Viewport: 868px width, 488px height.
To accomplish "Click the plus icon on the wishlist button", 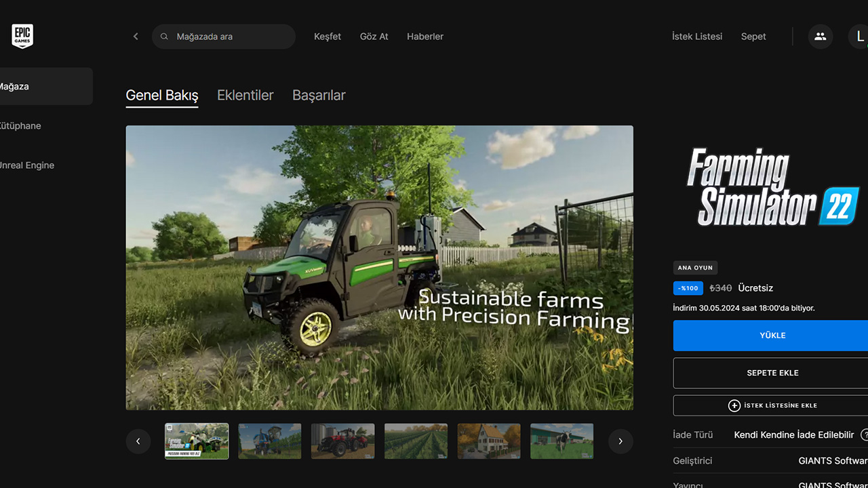I will 734,405.
